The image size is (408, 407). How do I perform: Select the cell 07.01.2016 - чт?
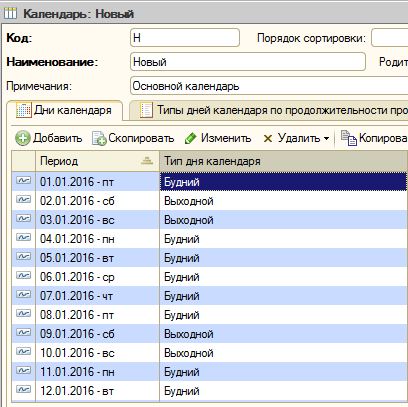click(97, 296)
